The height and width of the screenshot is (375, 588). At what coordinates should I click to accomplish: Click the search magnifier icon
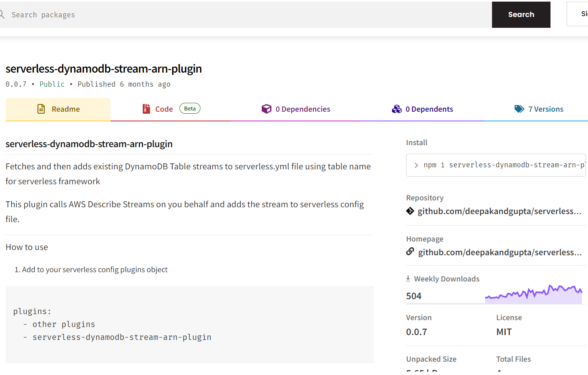pos(2,15)
